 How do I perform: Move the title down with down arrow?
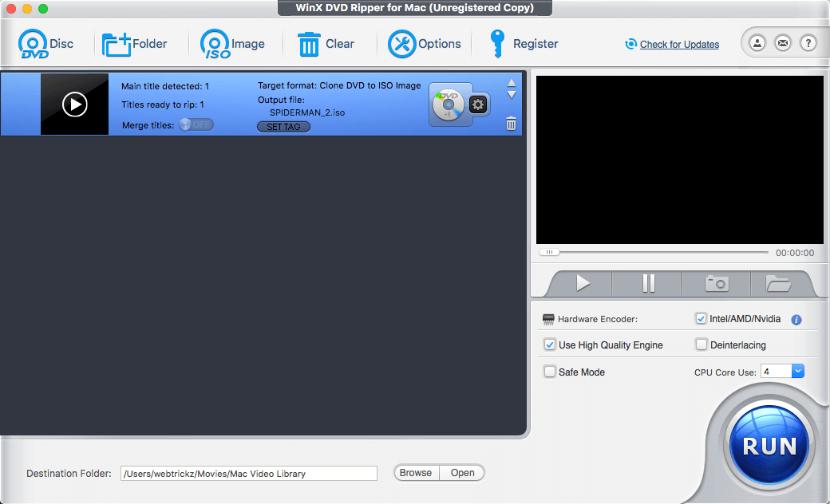[512, 95]
